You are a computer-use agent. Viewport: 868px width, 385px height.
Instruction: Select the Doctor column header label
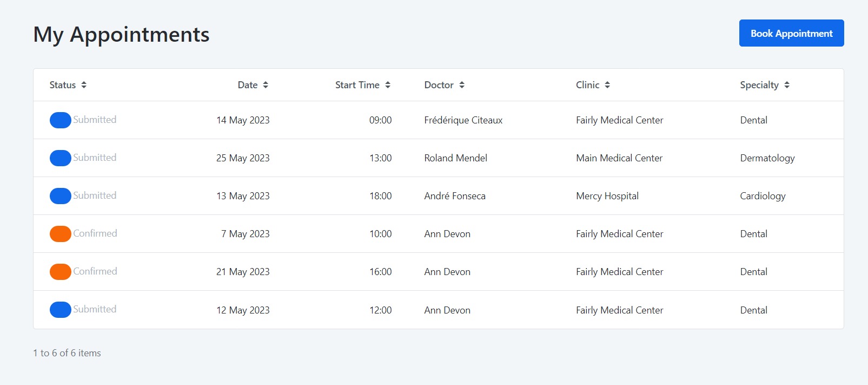pos(439,85)
